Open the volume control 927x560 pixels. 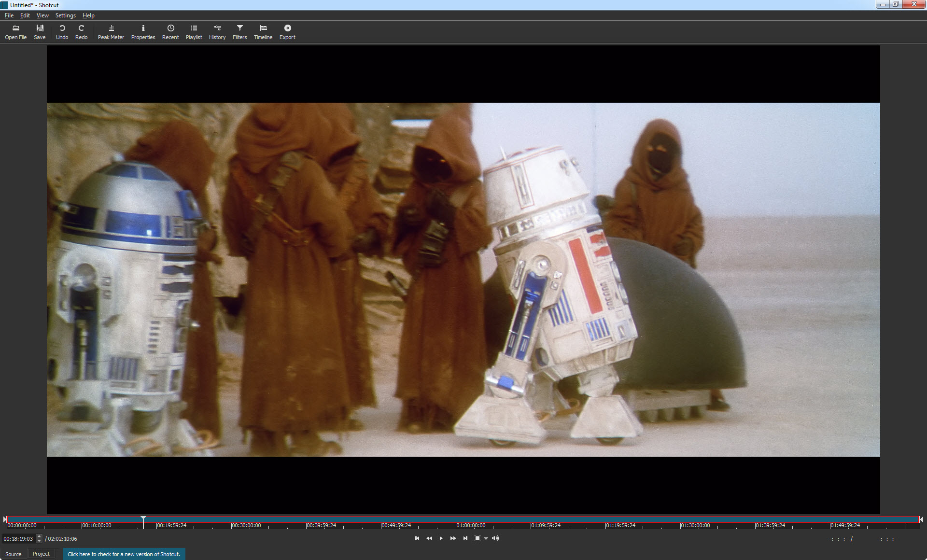pos(495,538)
